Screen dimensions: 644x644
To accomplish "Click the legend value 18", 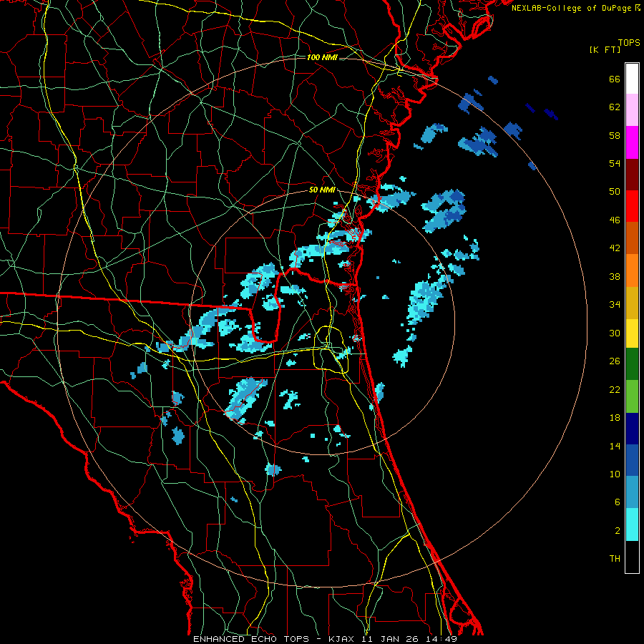I will point(615,418).
